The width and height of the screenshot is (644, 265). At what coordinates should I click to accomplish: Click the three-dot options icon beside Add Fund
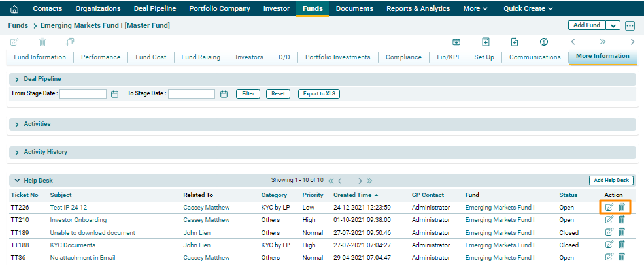click(x=630, y=25)
